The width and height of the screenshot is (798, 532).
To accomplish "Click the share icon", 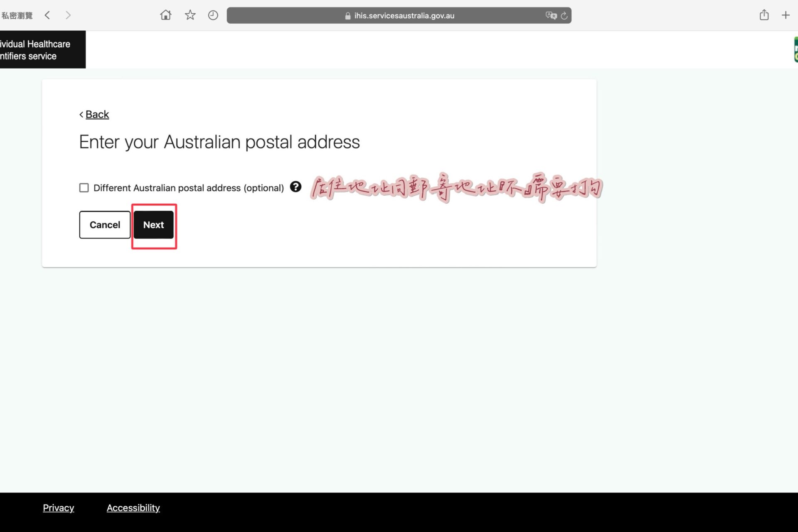I will (x=764, y=15).
